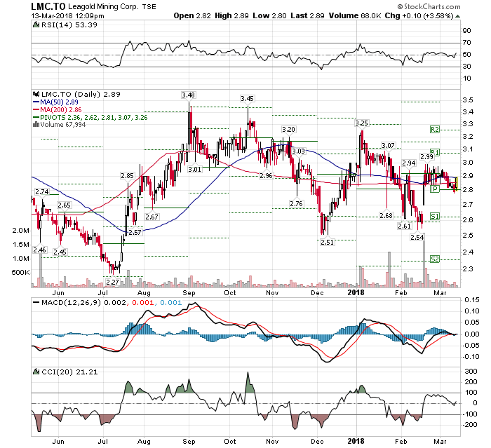Viewport: 491px width, 448px height.
Task: Click the 500K volume axis label
Action: [x=20, y=272]
